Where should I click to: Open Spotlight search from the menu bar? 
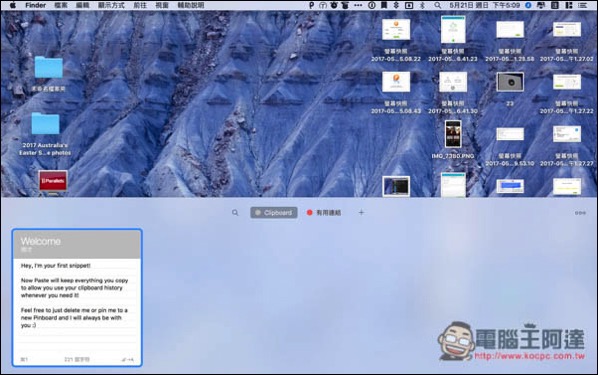pyautogui.click(x=437, y=5)
